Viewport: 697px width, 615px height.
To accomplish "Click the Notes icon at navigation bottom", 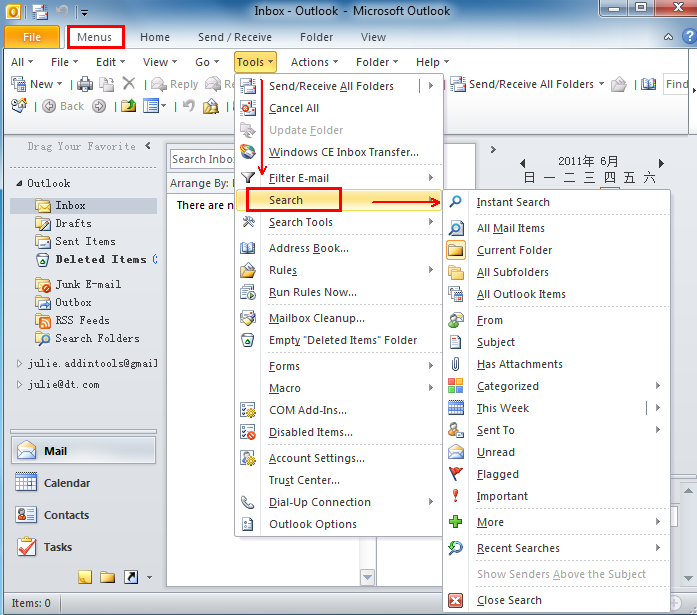I will click(x=85, y=577).
